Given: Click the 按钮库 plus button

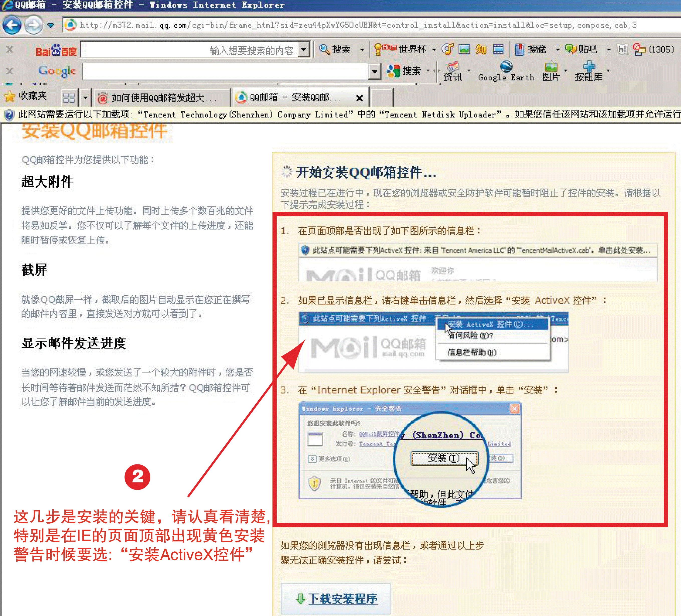Looking at the screenshot, I should (589, 71).
